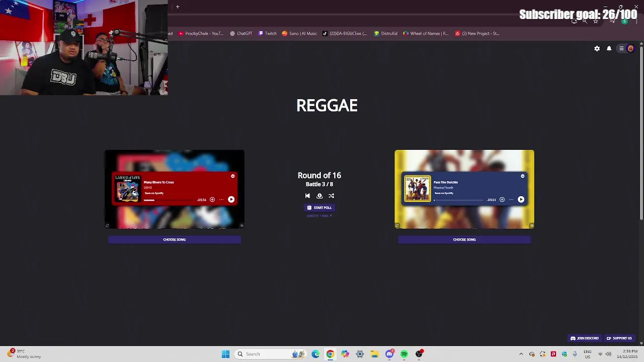Open DistroKid bookmark

coord(386,34)
